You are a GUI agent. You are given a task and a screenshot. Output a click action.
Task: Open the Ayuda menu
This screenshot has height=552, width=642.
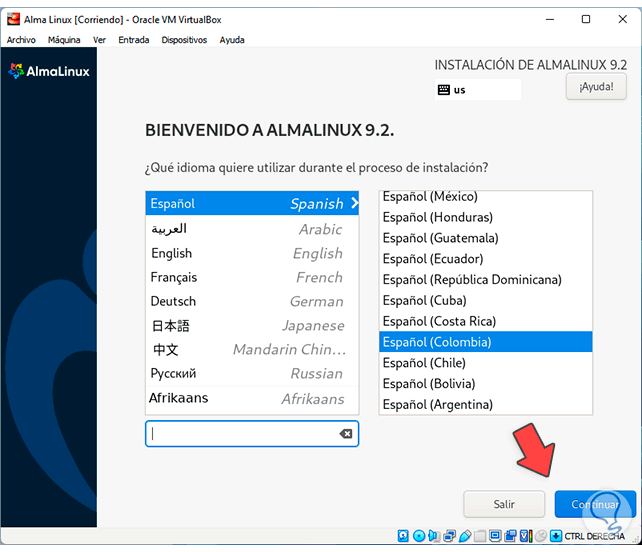(x=232, y=40)
